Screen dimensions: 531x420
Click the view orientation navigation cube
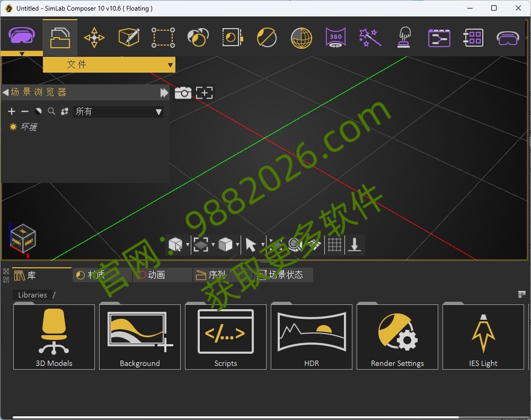[x=23, y=239]
